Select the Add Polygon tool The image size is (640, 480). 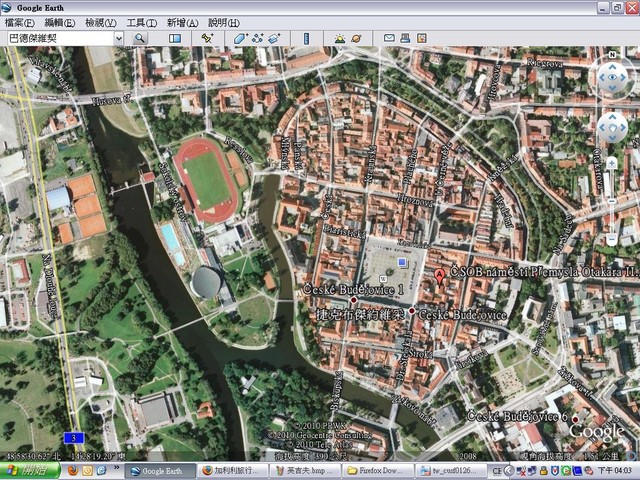click(x=240, y=38)
